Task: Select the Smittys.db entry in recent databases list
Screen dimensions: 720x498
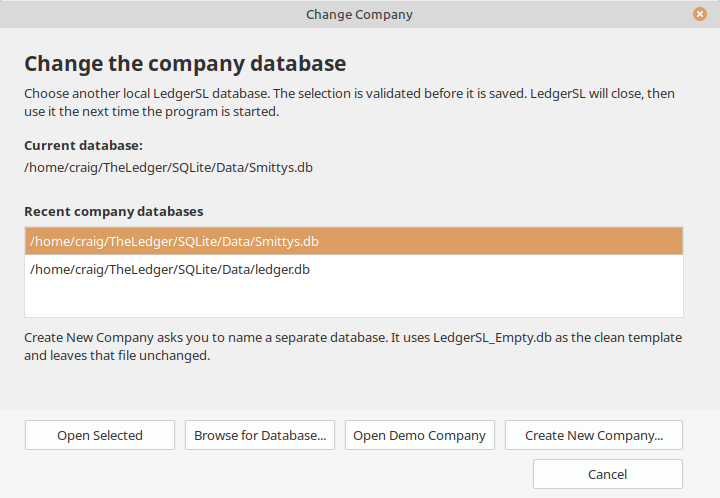Action: point(354,241)
